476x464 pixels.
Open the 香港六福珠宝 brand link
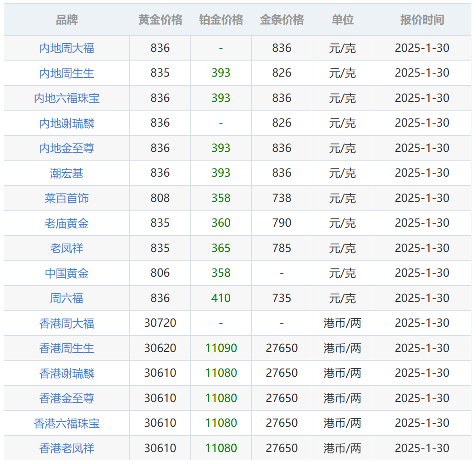(67, 423)
